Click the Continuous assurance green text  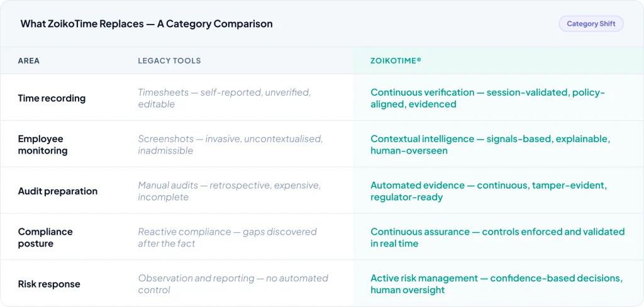click(x=497, y=238)
